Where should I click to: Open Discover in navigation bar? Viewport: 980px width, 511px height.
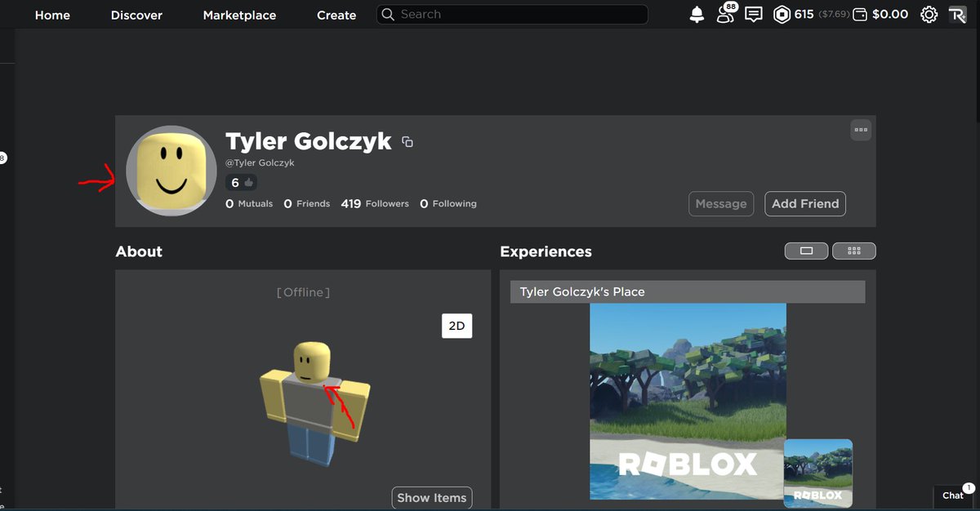pos(136,15)
